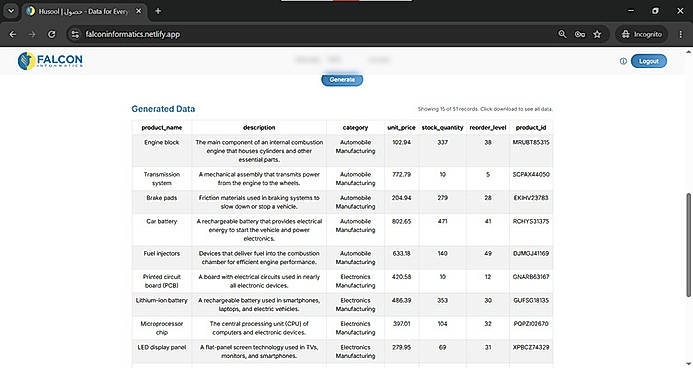Go back with the browser back arrow
This screenshot has height=368, width=693.
coord(13,34)
